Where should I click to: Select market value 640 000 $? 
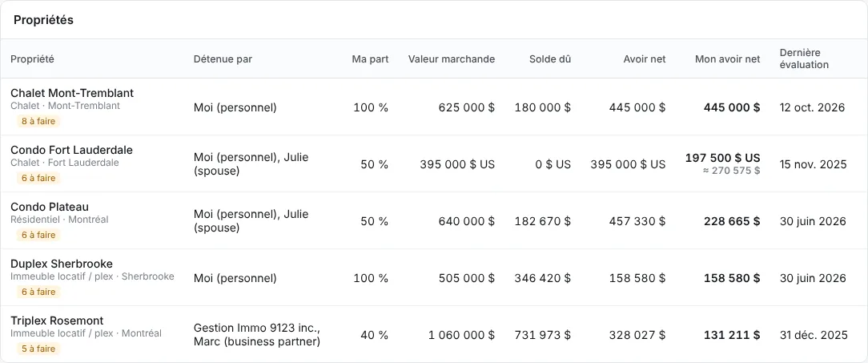467,221
